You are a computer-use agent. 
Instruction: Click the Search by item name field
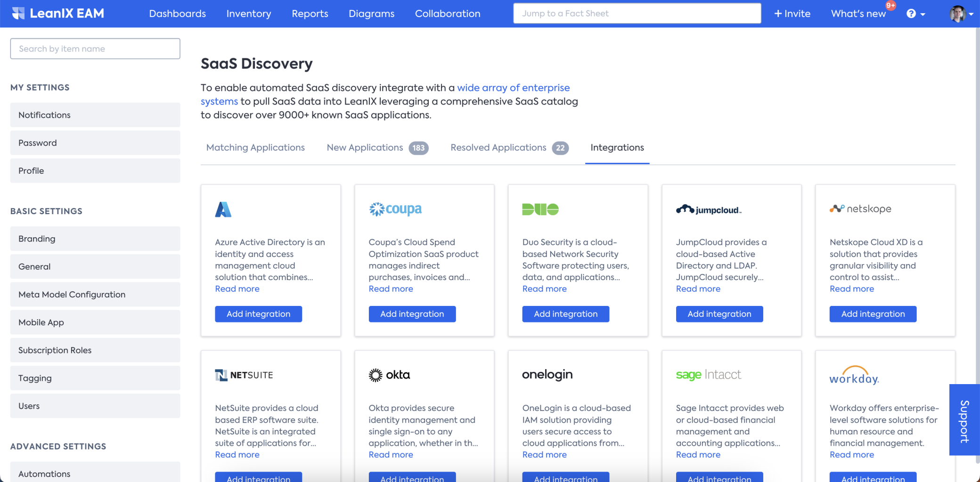[x=95, y=48]
